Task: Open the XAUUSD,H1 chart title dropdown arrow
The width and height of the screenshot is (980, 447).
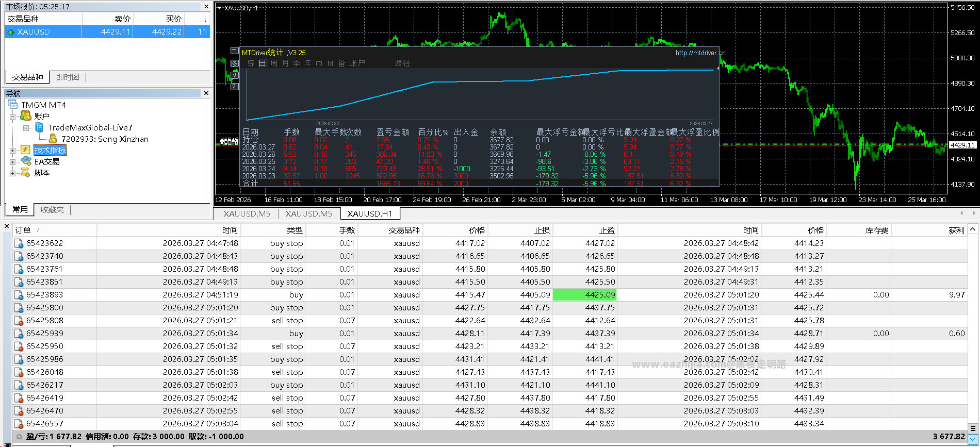Action: [219, 8]
